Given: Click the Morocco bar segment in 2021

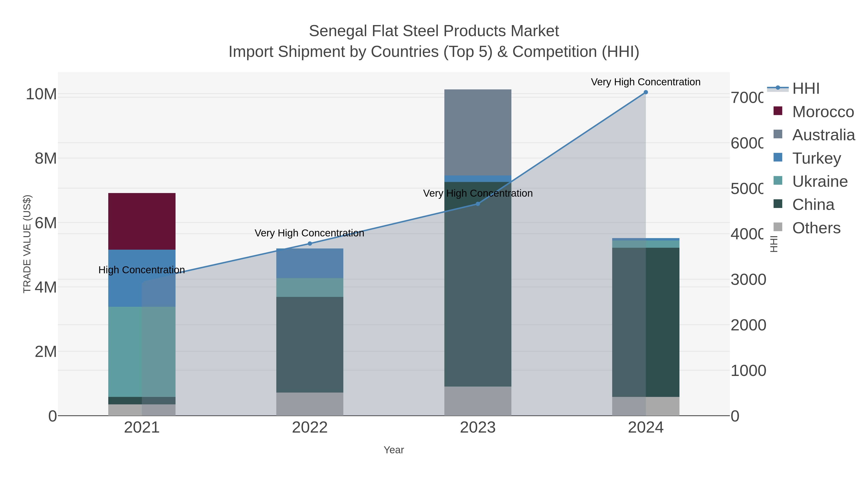Looking at the screenshot, I should [142, 221].
